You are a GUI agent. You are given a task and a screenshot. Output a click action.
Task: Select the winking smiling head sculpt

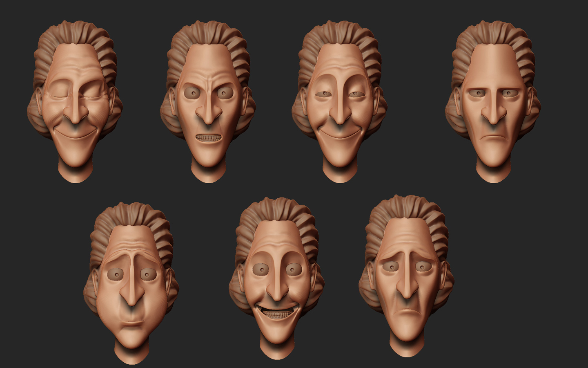coord(75,101)
